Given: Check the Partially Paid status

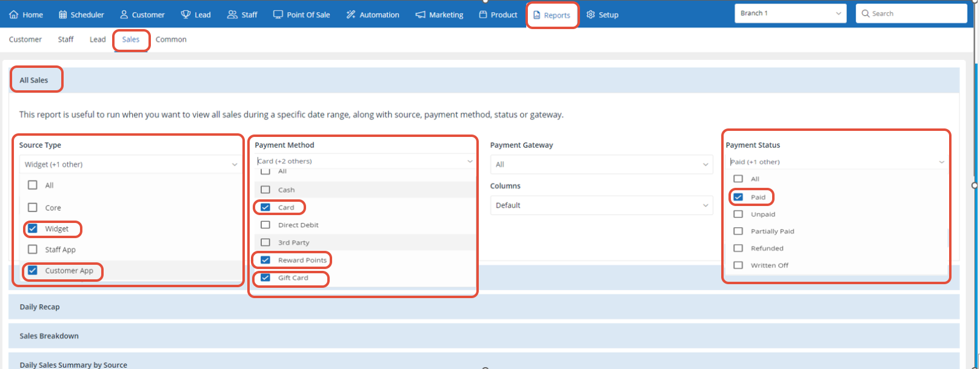Looking at the screenshot, I should click(738, 231).
